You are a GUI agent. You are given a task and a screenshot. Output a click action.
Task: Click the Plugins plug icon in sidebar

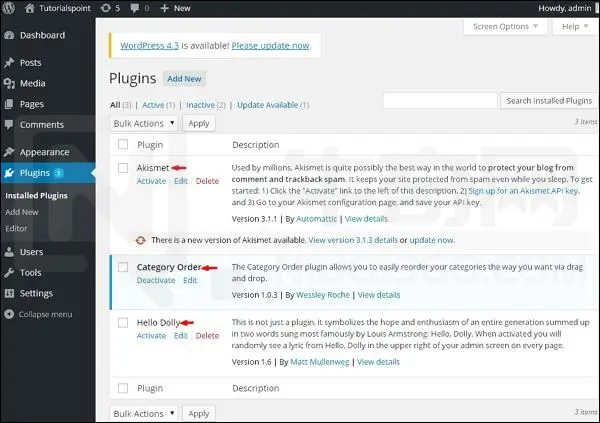[x=9, y=173]
